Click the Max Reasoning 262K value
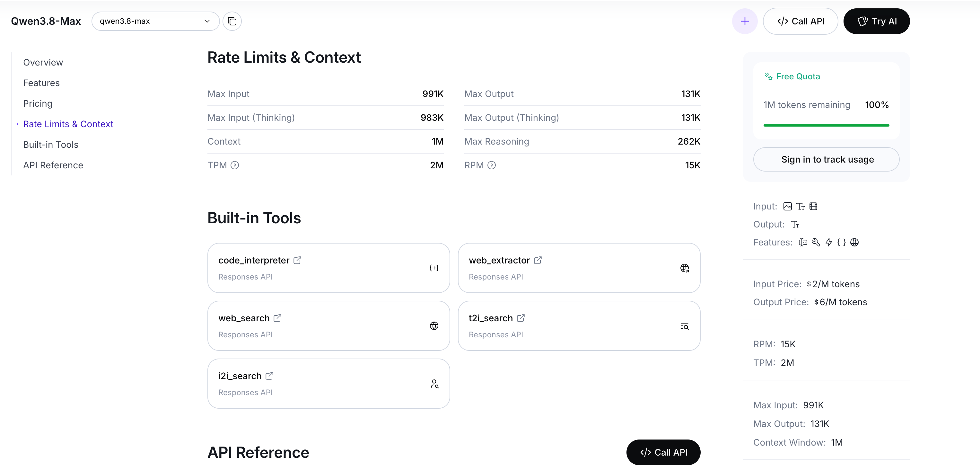This screenshot has height=471, width=980. click(x=688, y=142)
